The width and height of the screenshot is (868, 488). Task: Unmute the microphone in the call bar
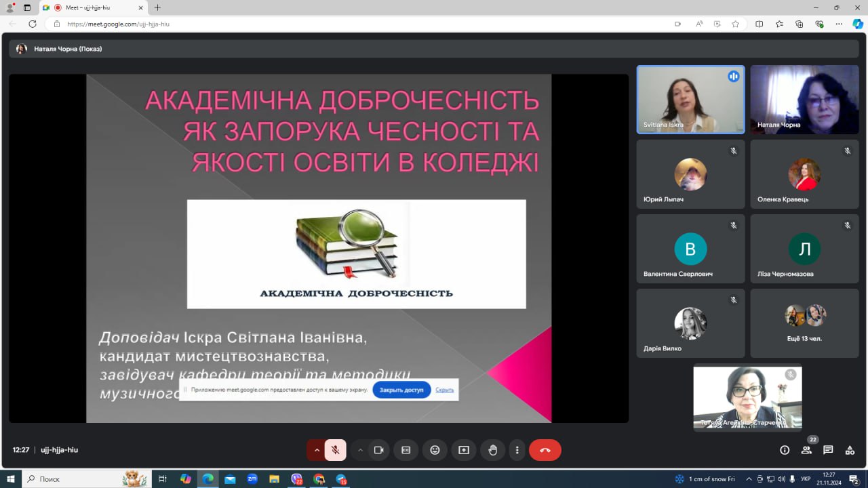coord(335,450)
